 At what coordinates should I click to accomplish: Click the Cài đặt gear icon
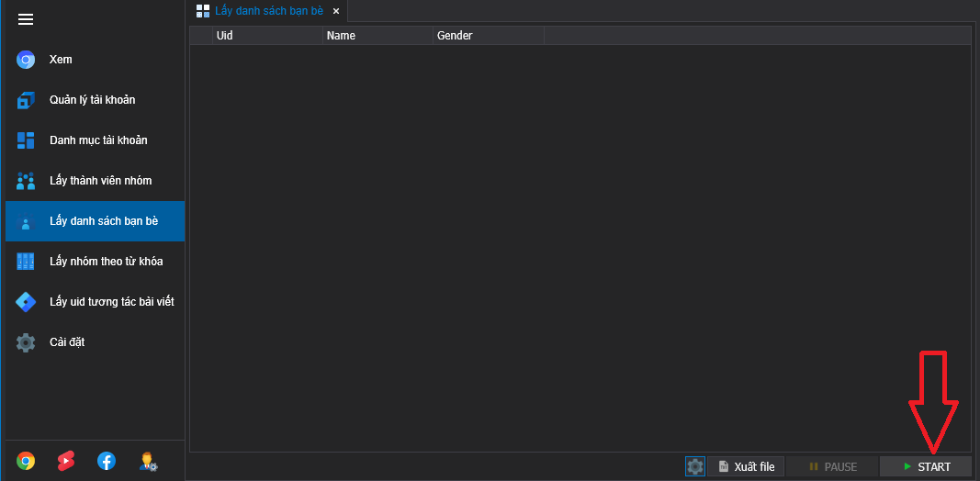point(26,342)
